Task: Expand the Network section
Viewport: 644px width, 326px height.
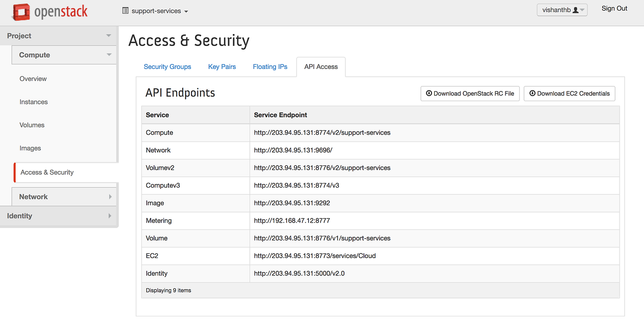Action: 64,196
